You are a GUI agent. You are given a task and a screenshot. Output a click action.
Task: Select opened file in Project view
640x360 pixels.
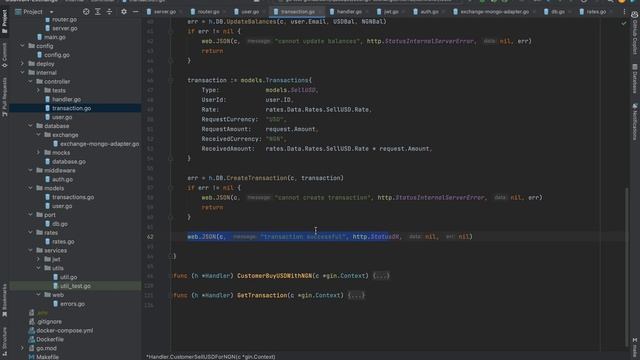click(x=86, y=12)
